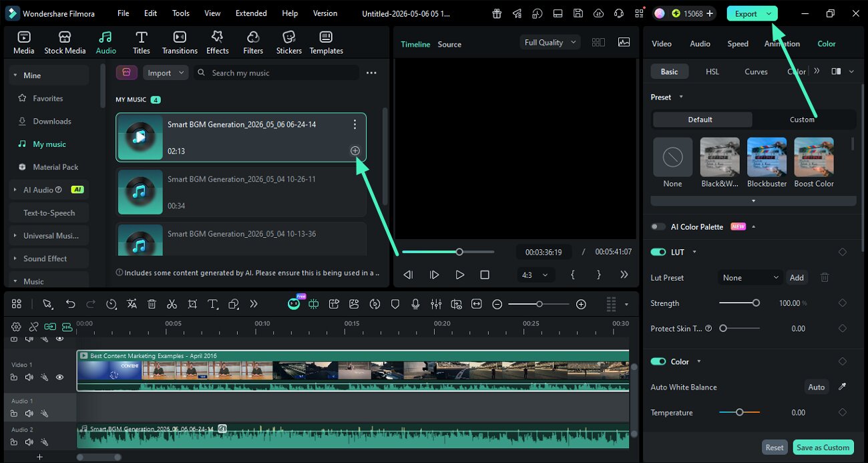
Task: Switch to the Curves tab
Action: pos(756,71)
